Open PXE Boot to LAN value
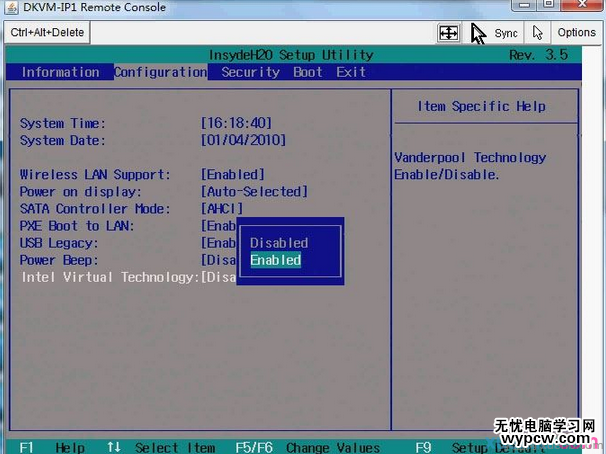The height and width of the screenshot is (454, 606). [218, 226]
